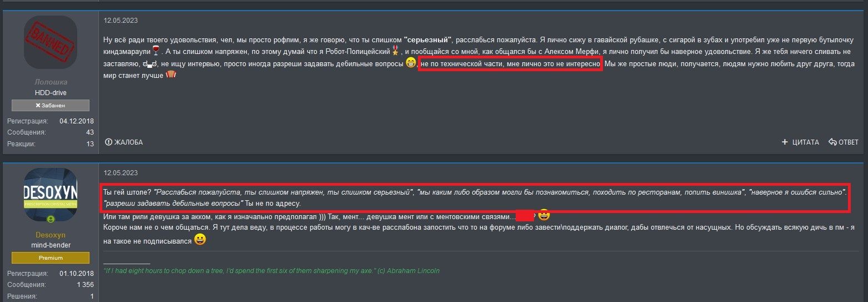Click the phrase "Ты не по адресу."

[x=273, y=204]
